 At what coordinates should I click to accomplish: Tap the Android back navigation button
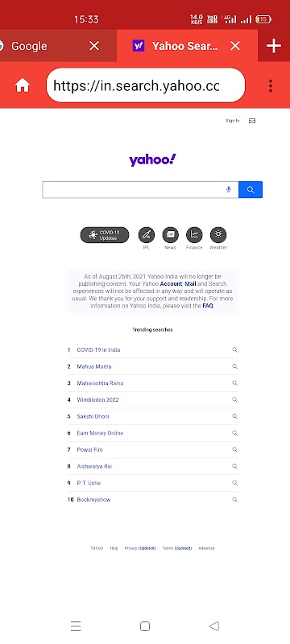[214, 626]
